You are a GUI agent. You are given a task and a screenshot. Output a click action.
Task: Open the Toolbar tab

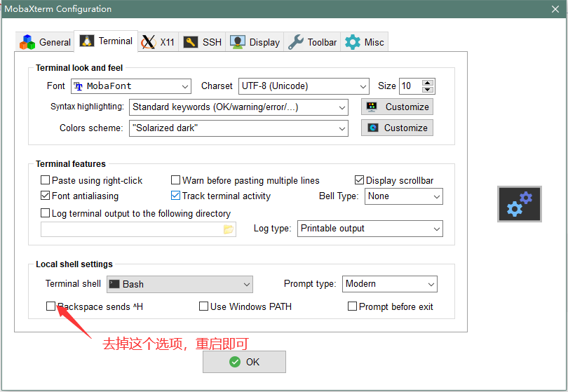click(312, 42)
